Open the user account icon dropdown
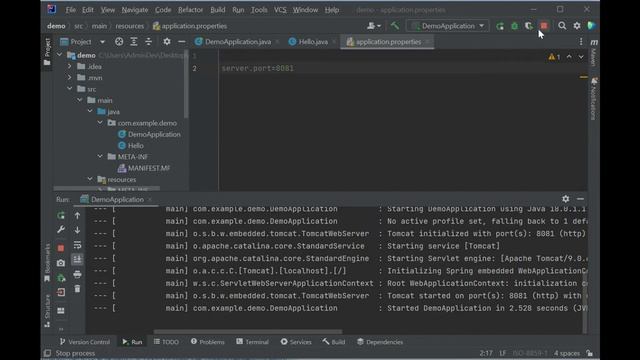 (x=373, y=26)
